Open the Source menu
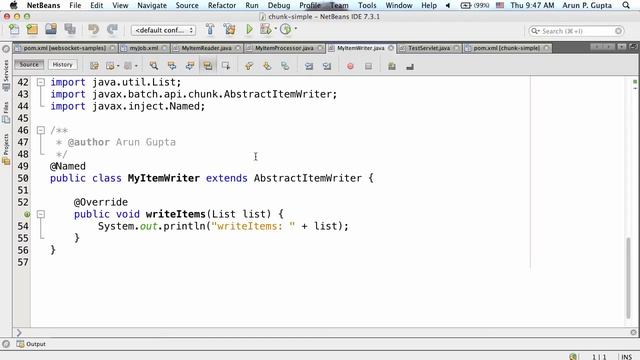640x360 pixels. click(x=187, y=5)
